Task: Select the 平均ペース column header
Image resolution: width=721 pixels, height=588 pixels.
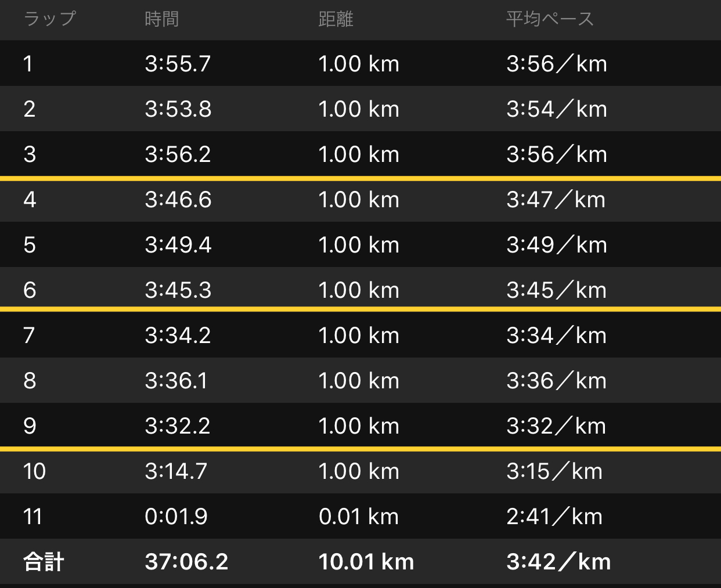Action: [x=550, y=19]
